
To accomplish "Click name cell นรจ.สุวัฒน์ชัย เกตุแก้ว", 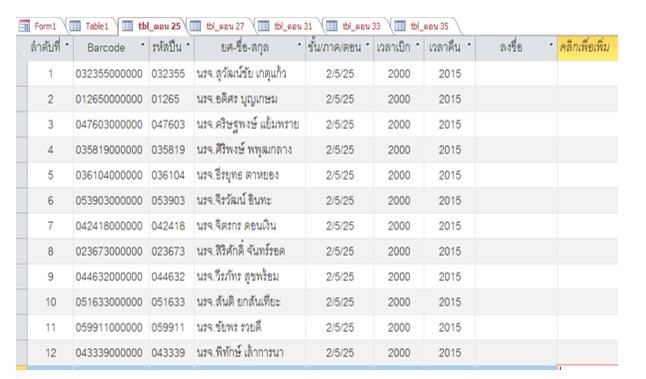I will [250, 74].
